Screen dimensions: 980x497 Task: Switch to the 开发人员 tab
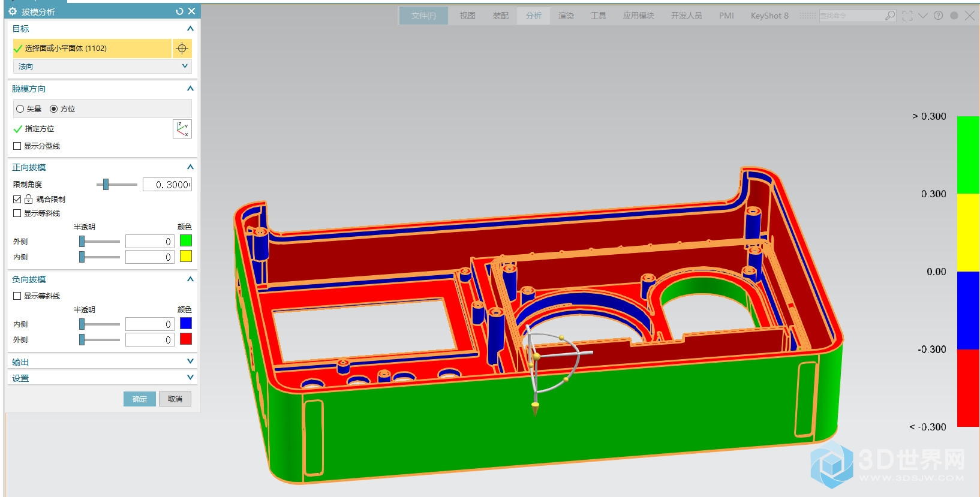pos(687,16)
